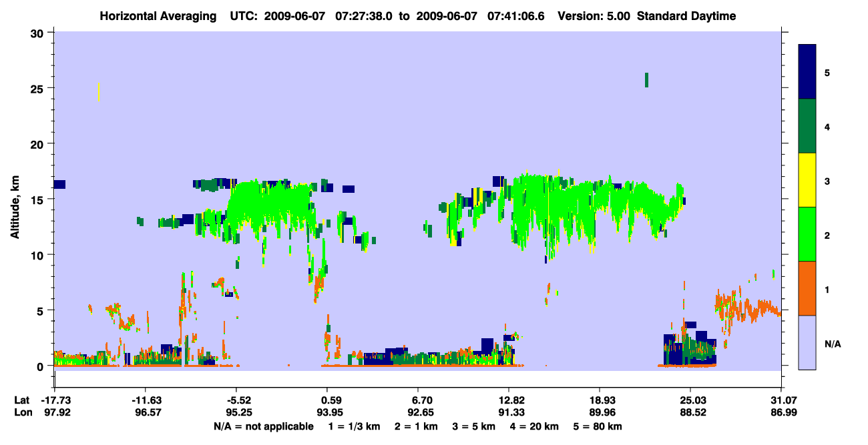This screenshot has height=445, width=868.
Task: Click legend text 'N/A = not applicable'
Action: click(x=263, y=426)
